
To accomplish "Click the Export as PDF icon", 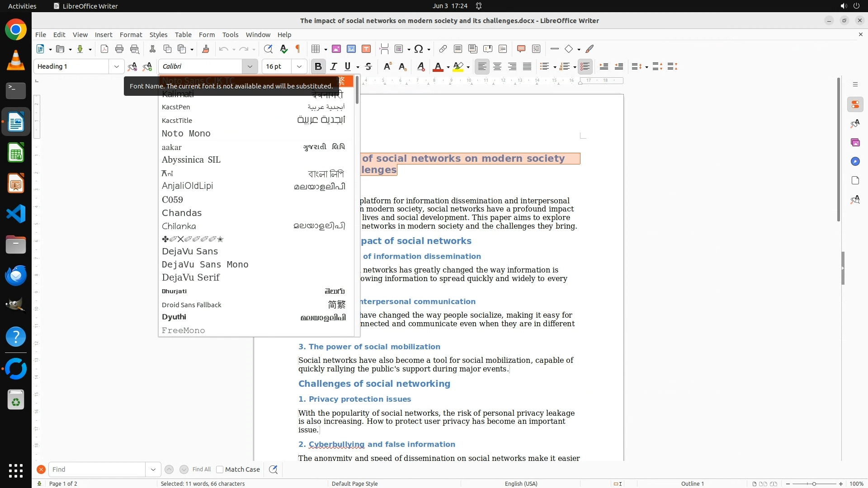I will point(104,49).
